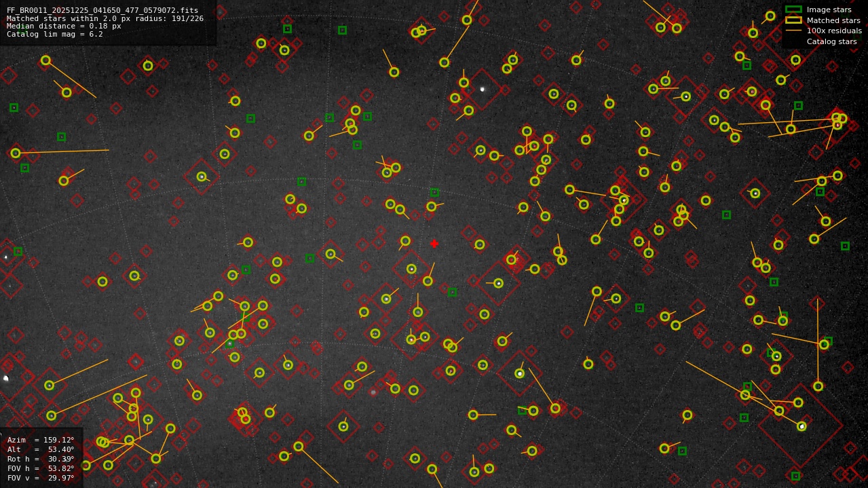
Task: Select the 'Image stars' legend label
Action: [829, 10]
